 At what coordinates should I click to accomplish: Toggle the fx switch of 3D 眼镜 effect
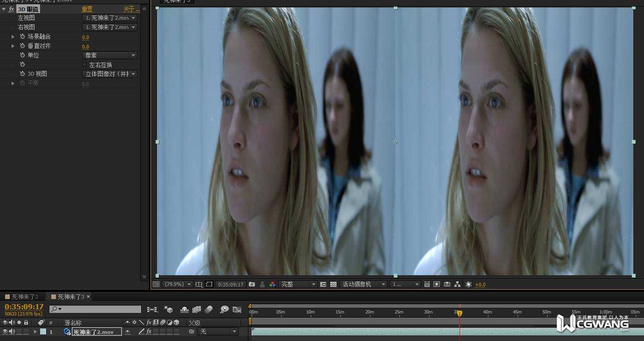point(11,9)
